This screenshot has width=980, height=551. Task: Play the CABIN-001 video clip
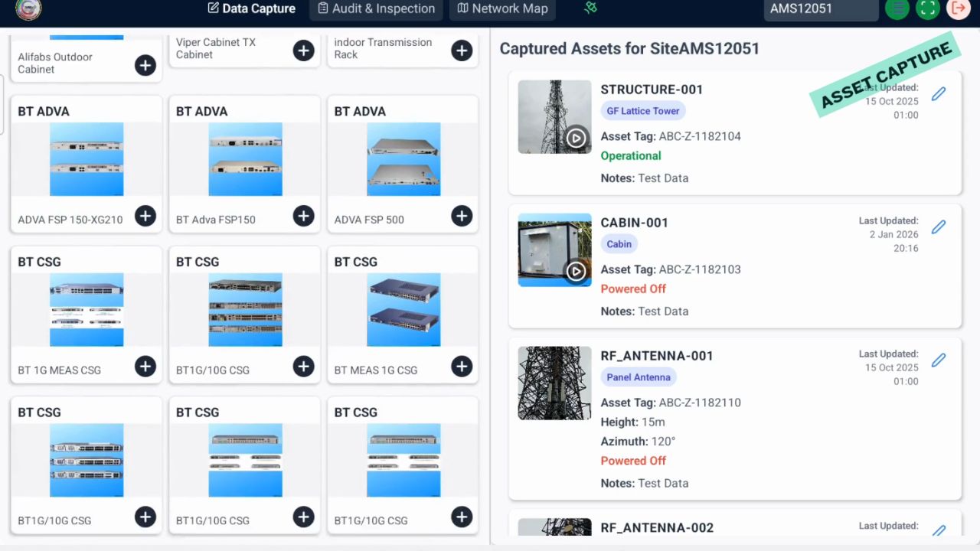577,271
